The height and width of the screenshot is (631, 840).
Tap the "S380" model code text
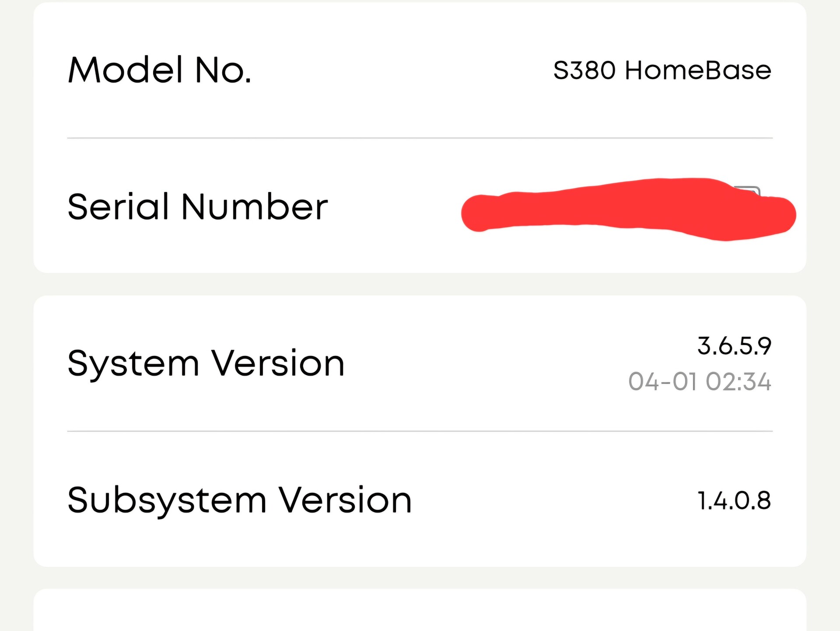tap(585, 70)
